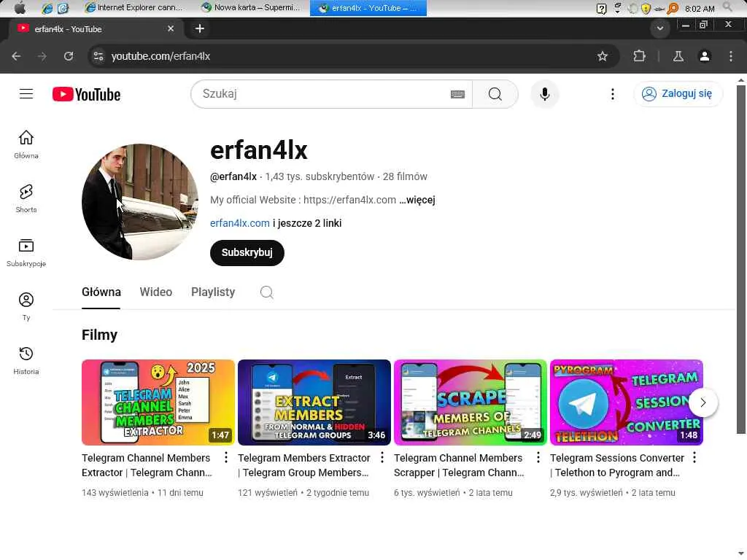
Task: Play Scrape Members of Telegram Channels thumbnail
Action: [x=471, y=402]
